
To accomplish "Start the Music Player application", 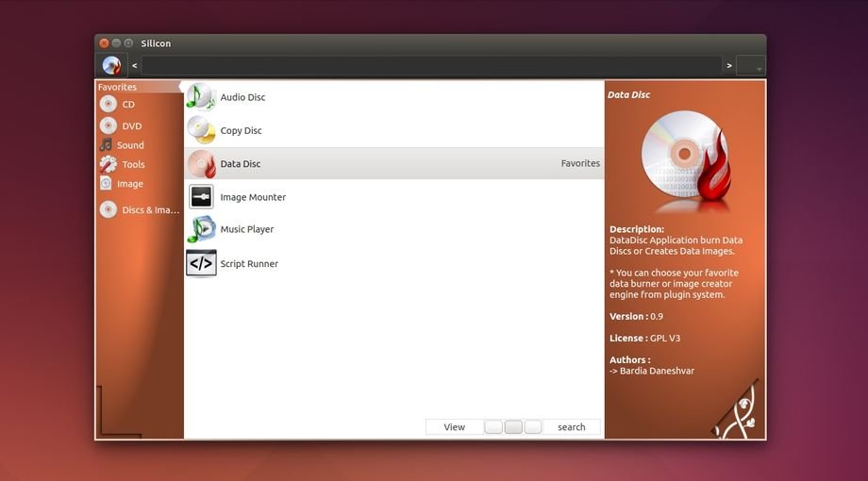I will click(246, 229).
